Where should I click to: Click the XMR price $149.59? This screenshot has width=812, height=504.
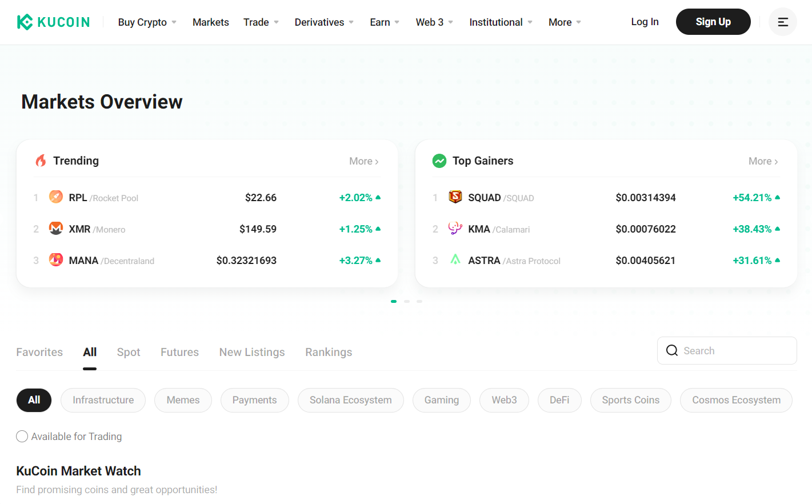pyautogui.click(x=258, y=229)
